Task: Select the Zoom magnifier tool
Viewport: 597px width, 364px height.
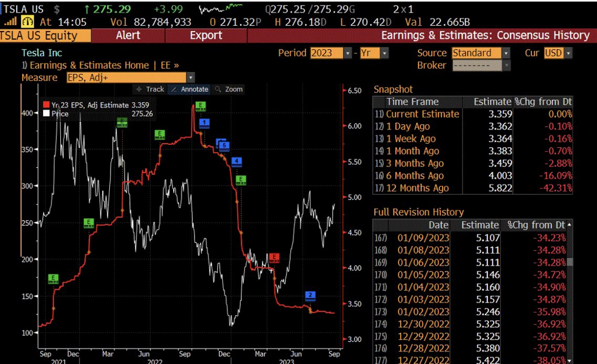Action: coord(229,89)
